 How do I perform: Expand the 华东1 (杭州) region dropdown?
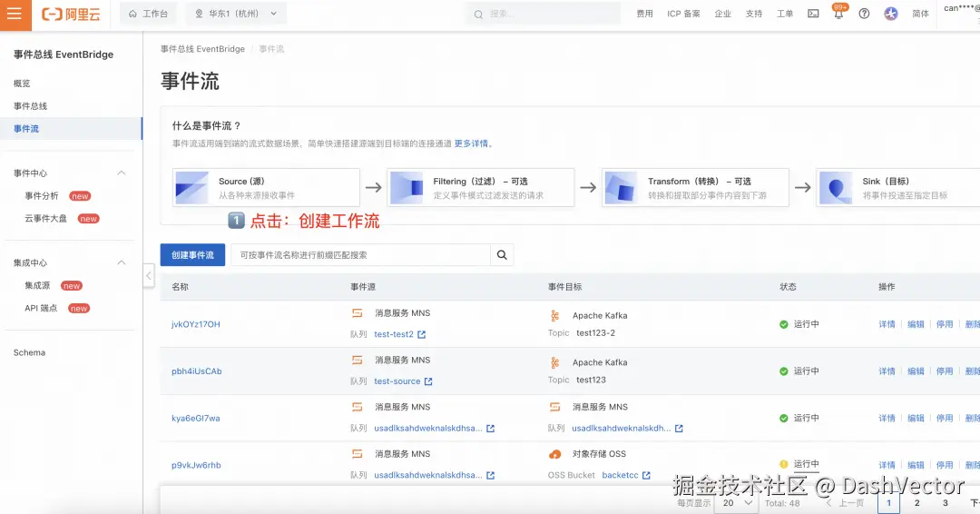pyautogui.click(x=236, y=14)
